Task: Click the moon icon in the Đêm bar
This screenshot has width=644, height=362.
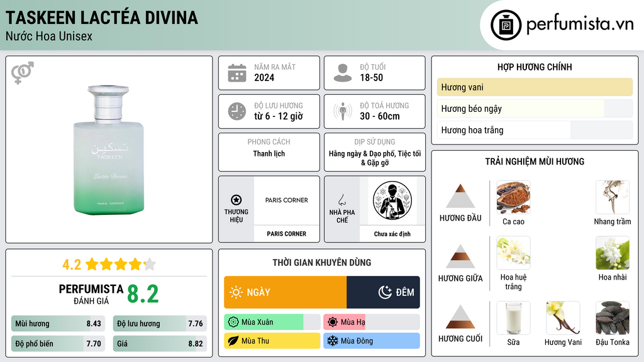Action: click(x=385, y=292)
